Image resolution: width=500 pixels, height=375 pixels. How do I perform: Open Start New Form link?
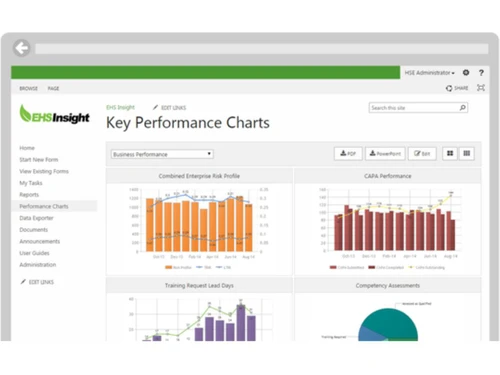[x=39, y=159]
